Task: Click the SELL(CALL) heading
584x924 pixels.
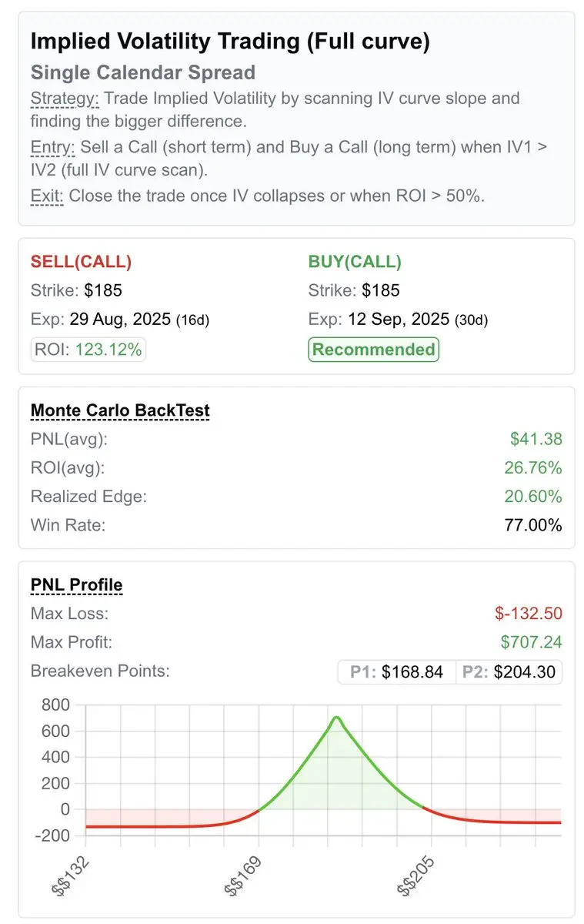Action: tap(82, 262)
